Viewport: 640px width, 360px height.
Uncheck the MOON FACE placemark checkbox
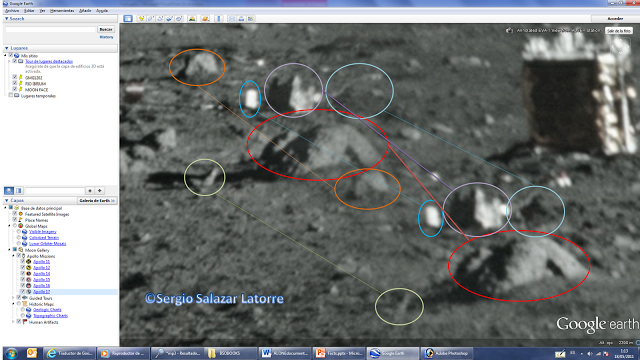point(15,89)
